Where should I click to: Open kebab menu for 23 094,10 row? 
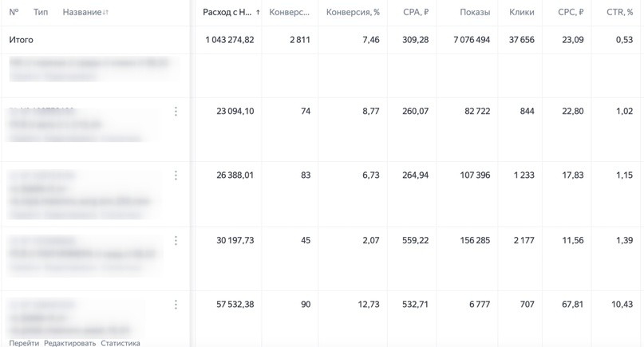(176, 112)
